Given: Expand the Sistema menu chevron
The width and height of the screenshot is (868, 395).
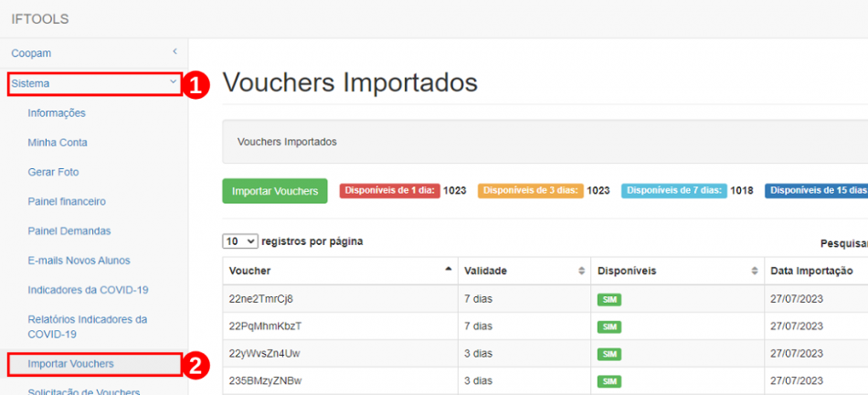Looking at the screenshot, I should (173, 81).
